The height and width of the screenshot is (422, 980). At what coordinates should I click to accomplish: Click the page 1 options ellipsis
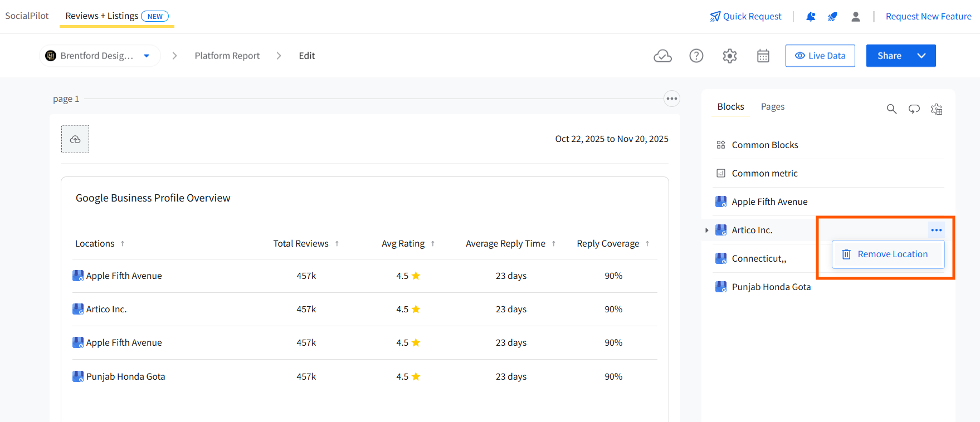coord(672,99)
